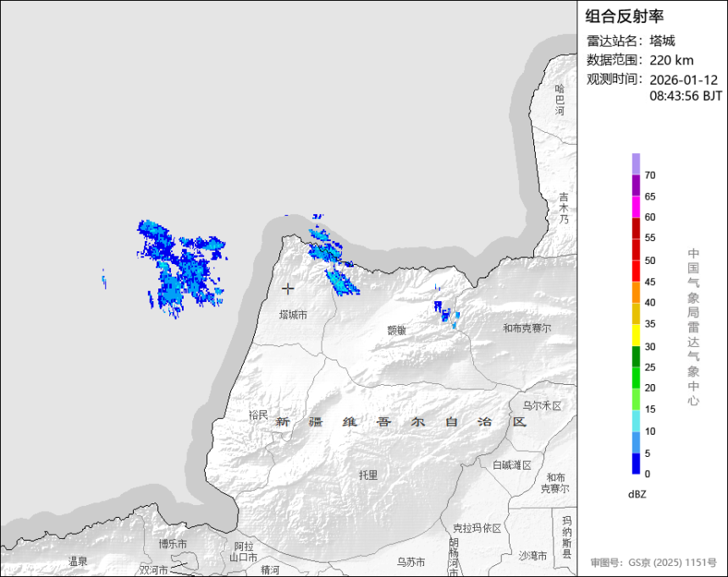
Task: Click the radar station cross marker near 塔城市
Action: (288, 288)
